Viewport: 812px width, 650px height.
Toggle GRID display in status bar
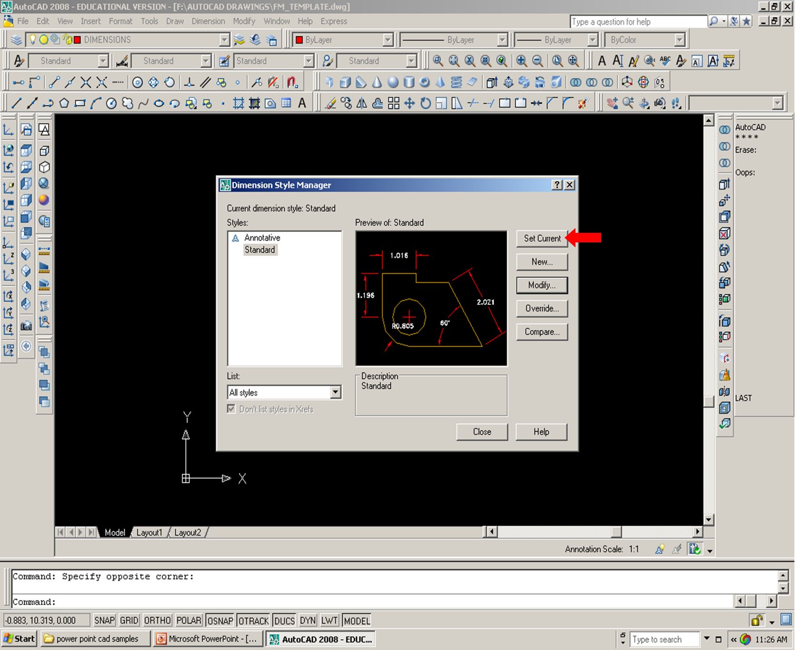point(129,620)
